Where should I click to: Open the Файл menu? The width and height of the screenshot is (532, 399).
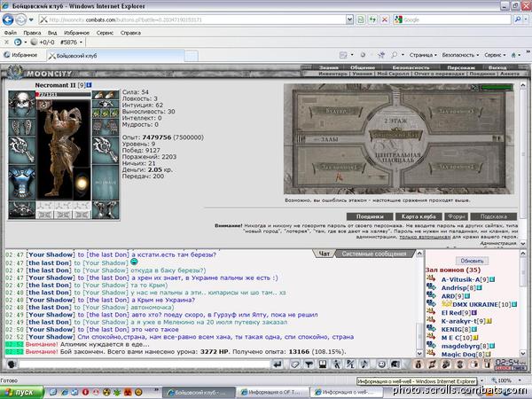(x=10, y=33)
